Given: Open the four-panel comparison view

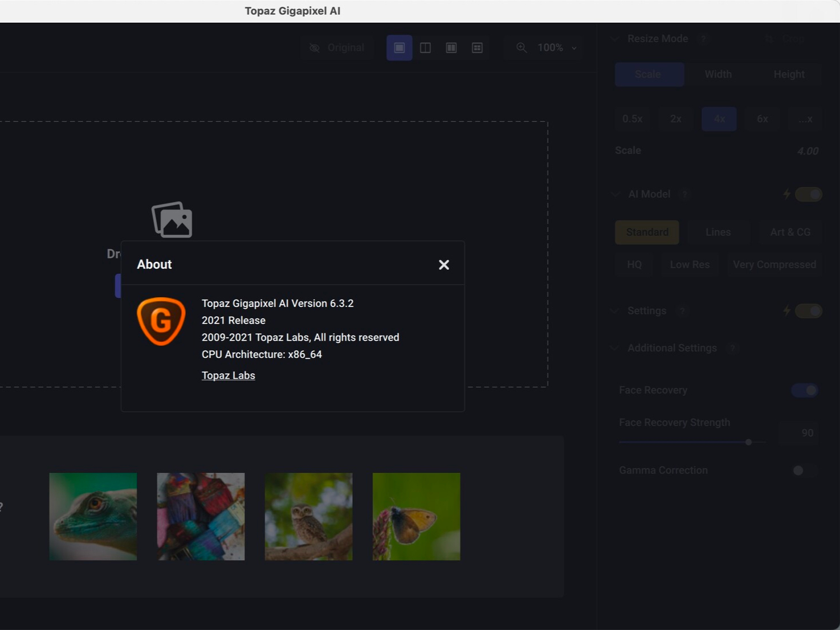Looking at the screenshot, I should coord(477,48).
